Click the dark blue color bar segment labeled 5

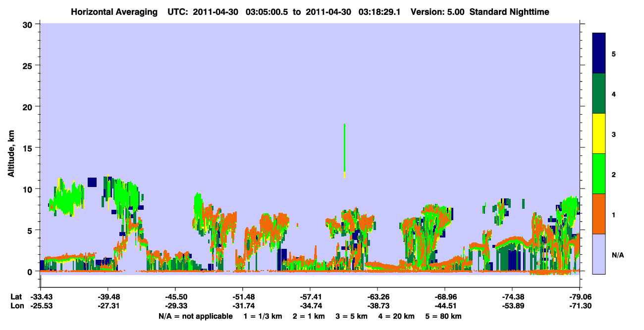(599, 53)
